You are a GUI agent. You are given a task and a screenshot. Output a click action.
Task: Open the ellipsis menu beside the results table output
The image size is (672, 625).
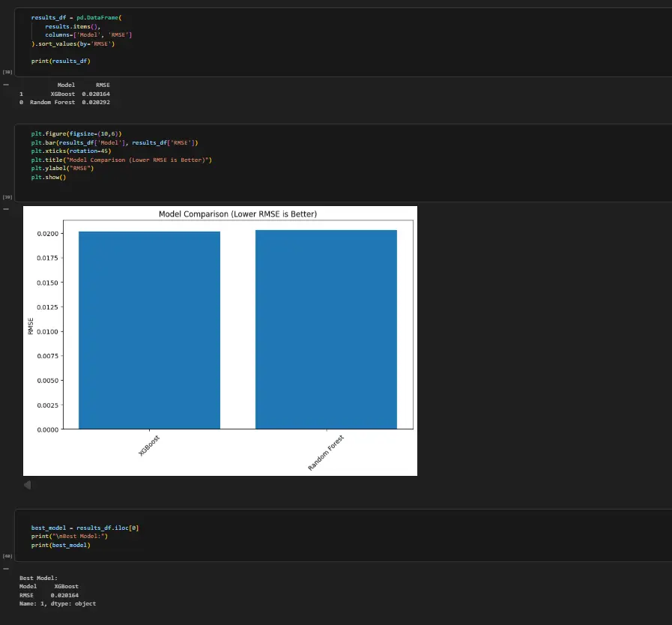pos(6,85)
